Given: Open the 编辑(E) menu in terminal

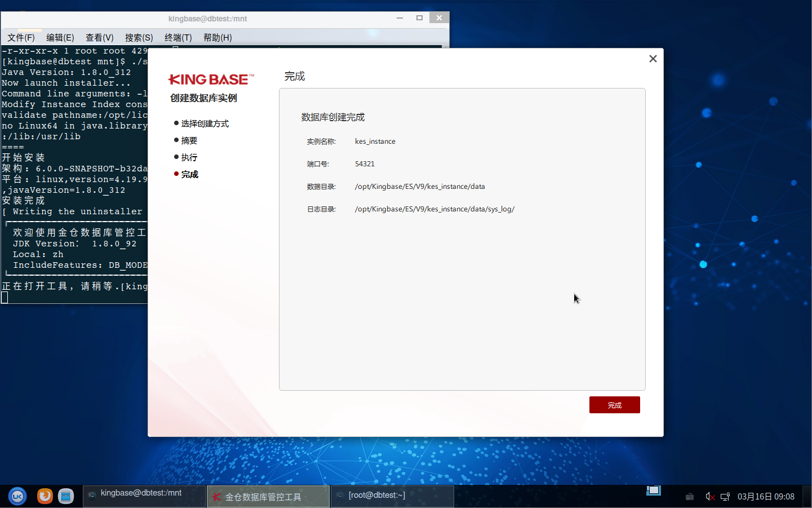Looking at the screenshot, I should pyautogui.click(x=60, y=37).
